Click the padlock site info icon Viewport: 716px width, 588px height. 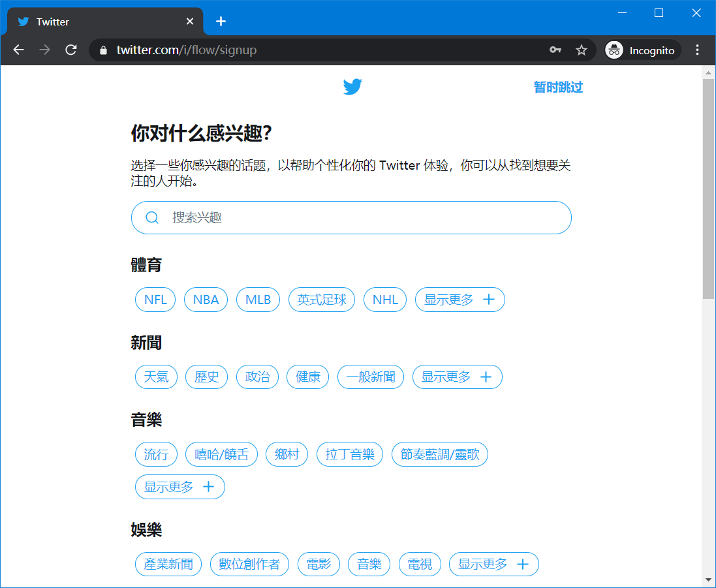103,50
